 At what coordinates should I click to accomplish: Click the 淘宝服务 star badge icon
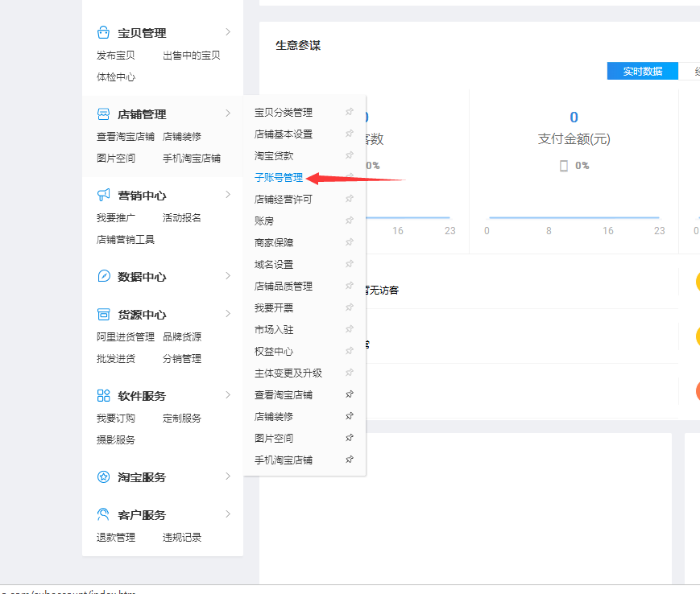click(103, 477)
